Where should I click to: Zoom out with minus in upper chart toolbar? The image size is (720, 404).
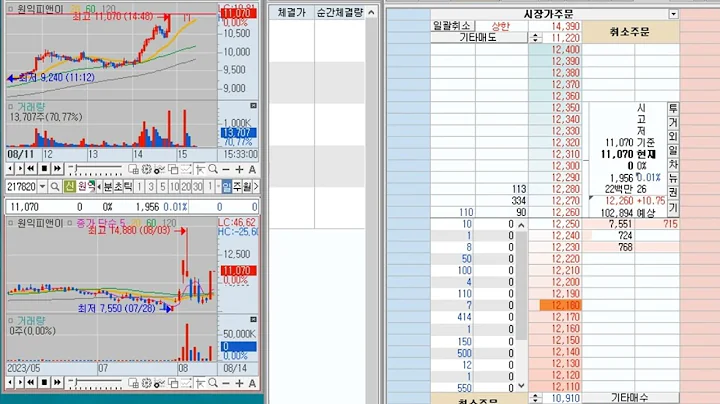225,169
